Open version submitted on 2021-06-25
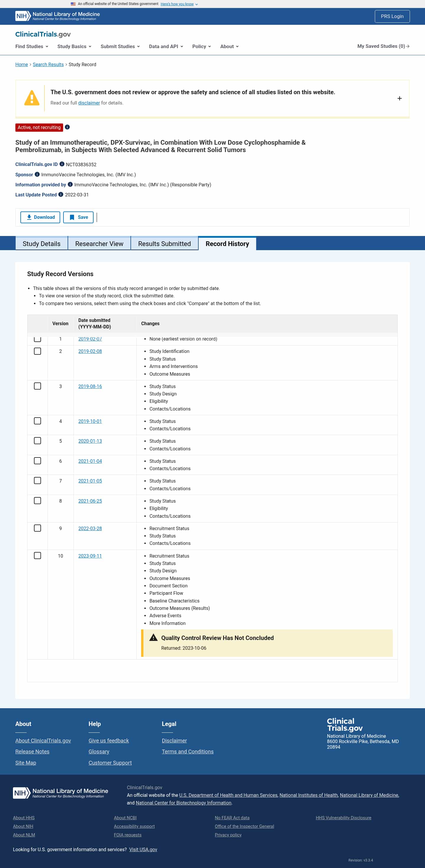 pyautogui.click(x=90, y=501)
